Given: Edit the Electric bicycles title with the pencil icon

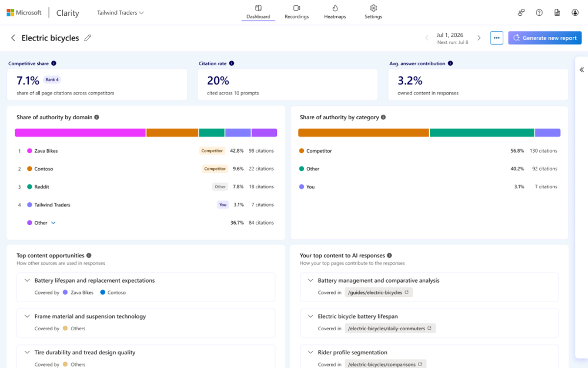Looking at the screenshot, I should pos(88,38).
